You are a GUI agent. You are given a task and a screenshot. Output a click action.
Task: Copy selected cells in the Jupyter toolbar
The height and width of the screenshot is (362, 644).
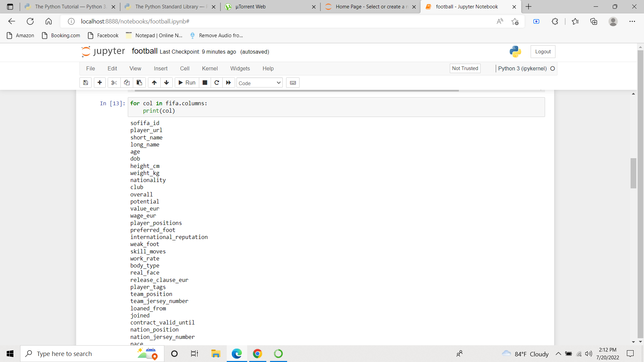(127, 83)
